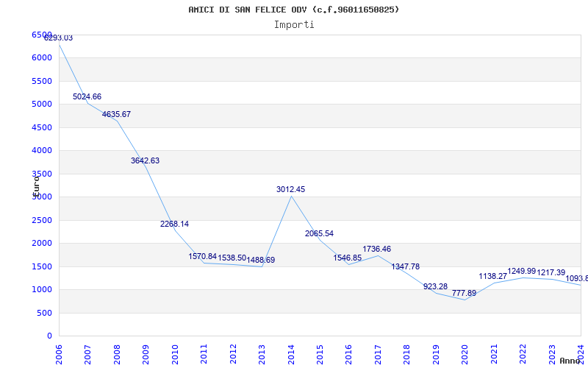Click the 2013 x-axis year label
588x368 pixels.
click(262, 354)
